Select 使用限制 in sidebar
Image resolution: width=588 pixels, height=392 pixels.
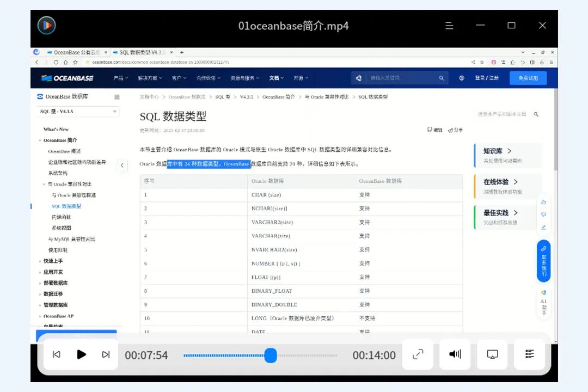(x=58, y=250)
